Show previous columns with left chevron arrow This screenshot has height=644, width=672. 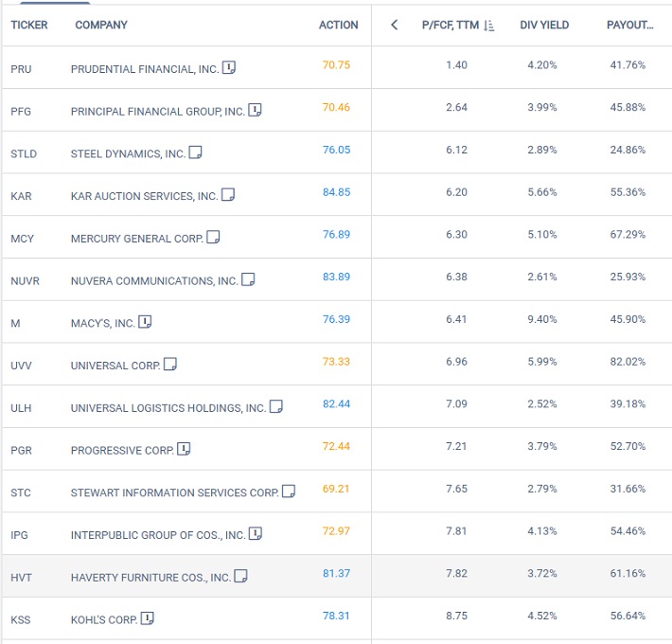(x=395, y=25)
